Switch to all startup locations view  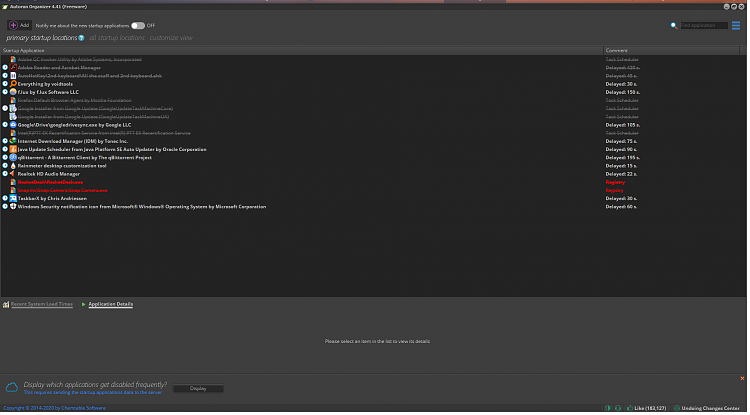[x=118, y=38]
